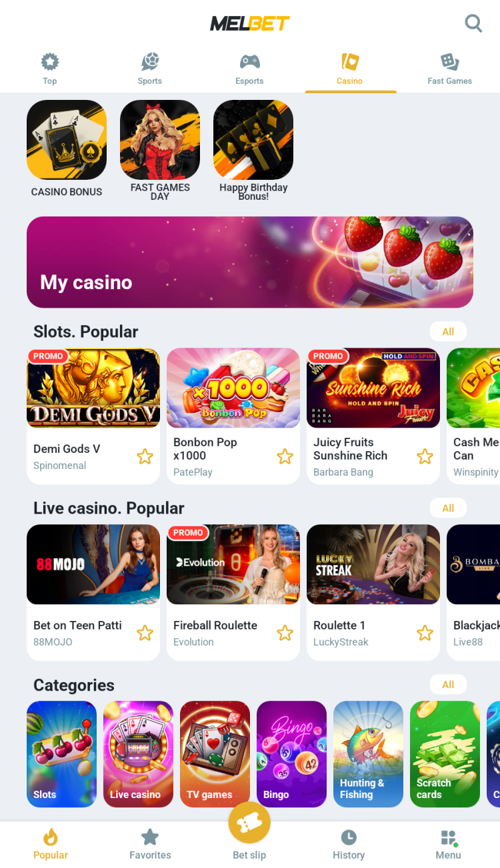Expand All for Live casino. Popular

[448, 508]
